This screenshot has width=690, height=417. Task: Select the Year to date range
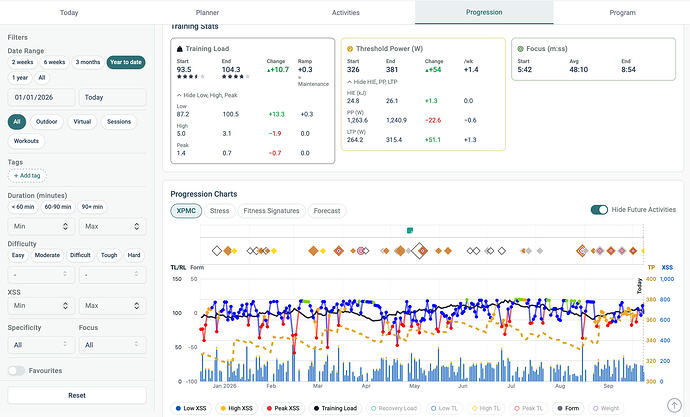126,62
